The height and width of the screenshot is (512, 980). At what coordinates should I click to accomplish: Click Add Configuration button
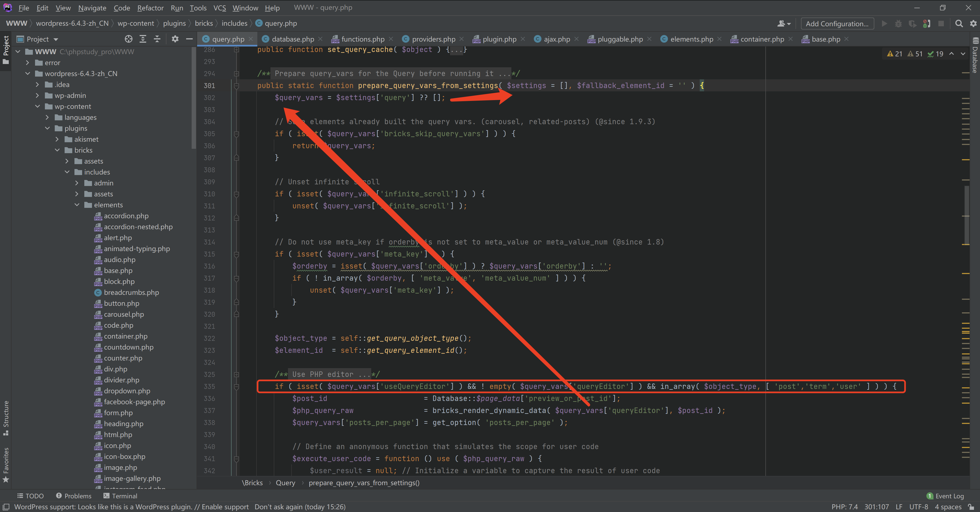tap(837, 24)
